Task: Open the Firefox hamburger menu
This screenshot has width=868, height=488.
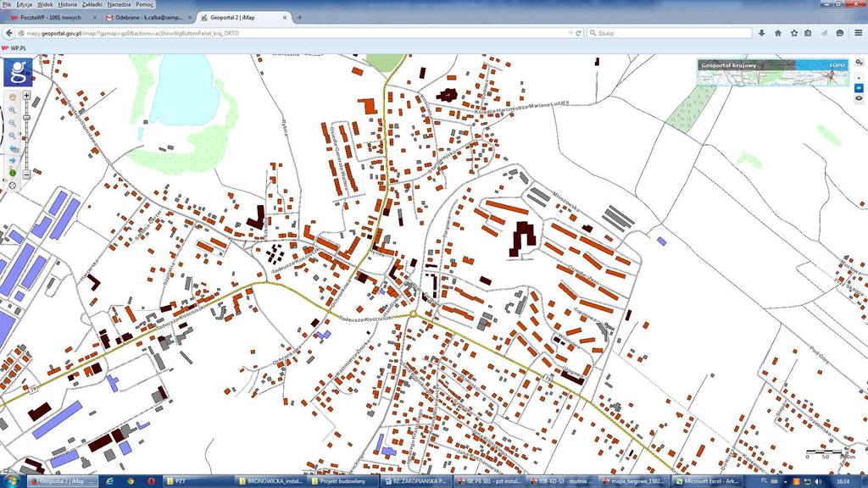Action: (x=859, y=33)
